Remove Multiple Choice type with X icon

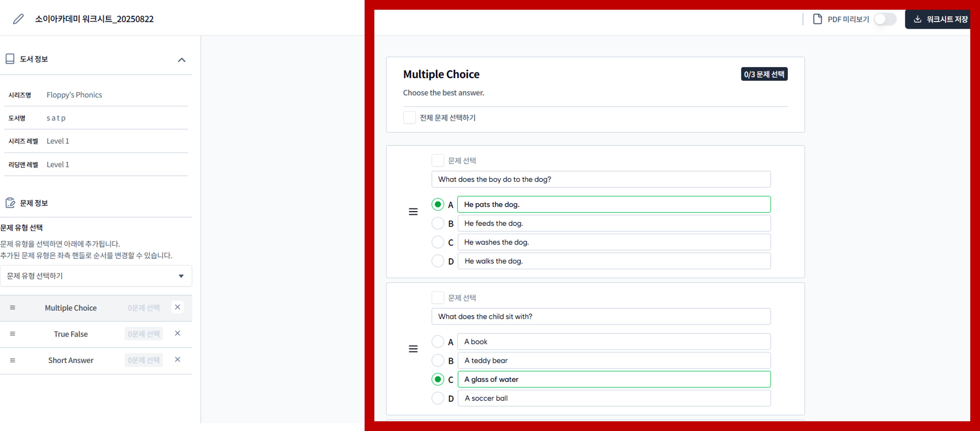coord(177,307)
